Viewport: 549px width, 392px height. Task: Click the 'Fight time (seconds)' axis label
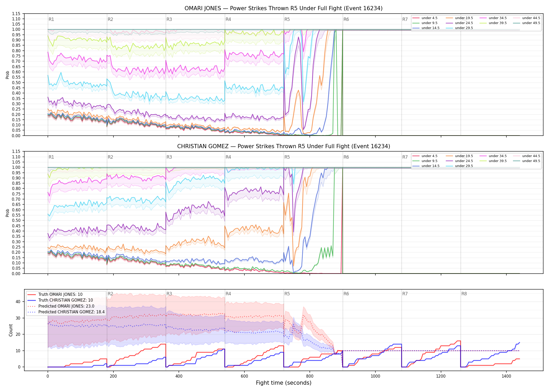(x=284, y=383)
